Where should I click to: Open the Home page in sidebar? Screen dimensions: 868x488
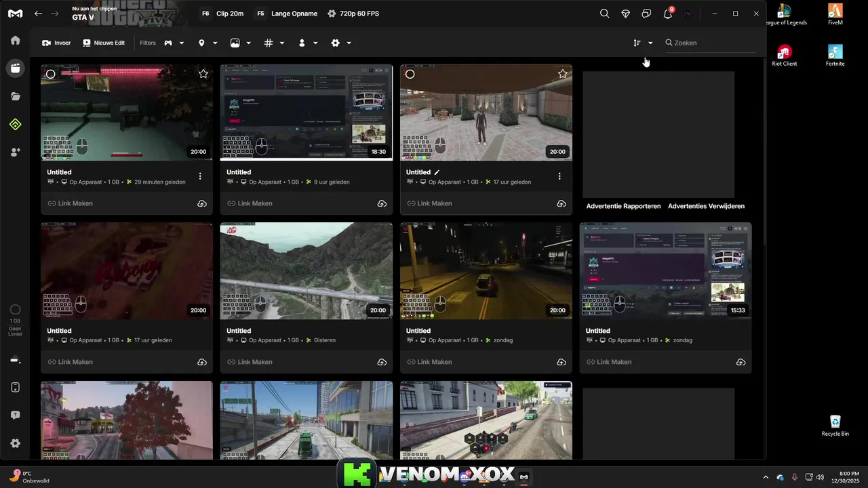click(x=15, y=40)
